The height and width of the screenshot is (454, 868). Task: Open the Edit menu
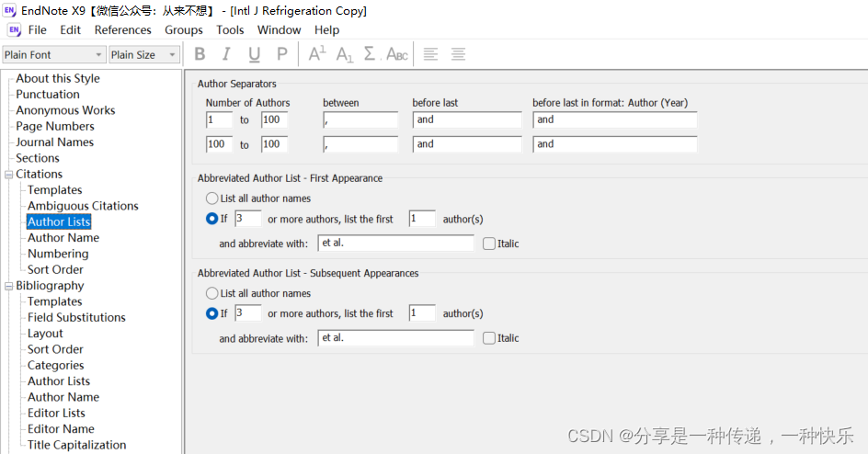pyautogui.click(x=70, y=29)
